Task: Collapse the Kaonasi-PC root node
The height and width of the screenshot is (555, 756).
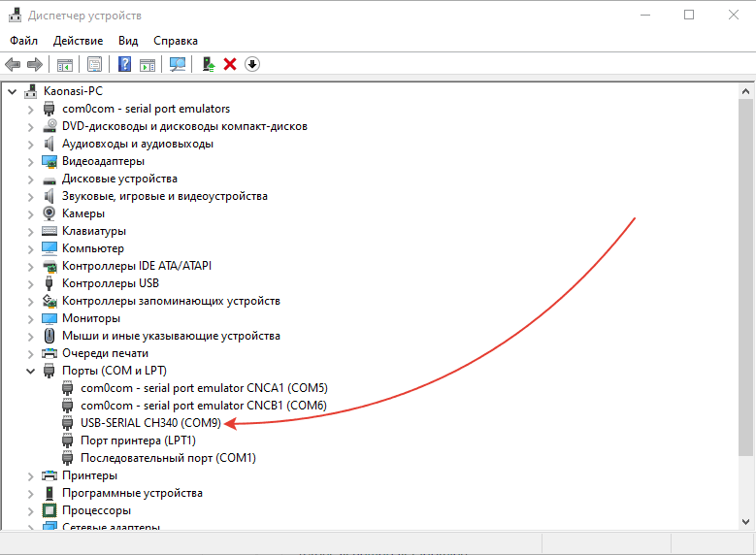Action: [x=12, y=91]
